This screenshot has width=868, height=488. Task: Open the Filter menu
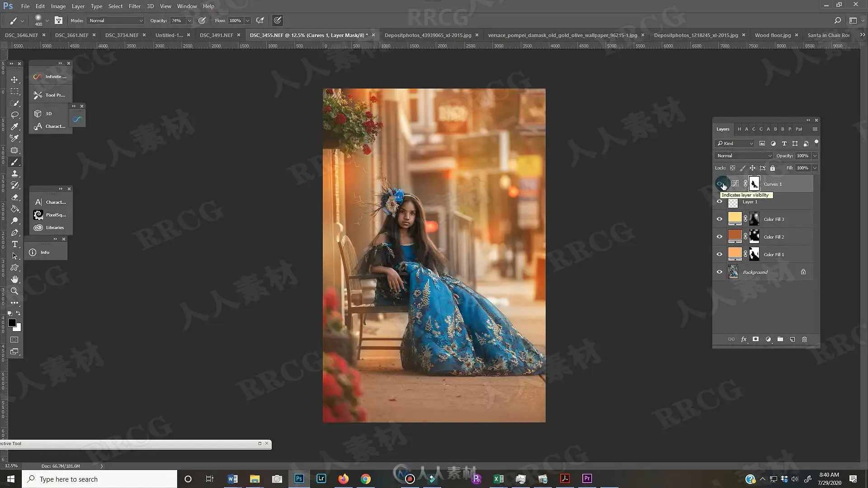[134, 6]
